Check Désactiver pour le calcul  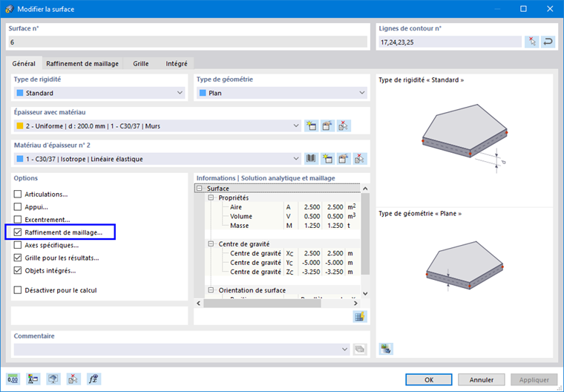tap(18, 290)
